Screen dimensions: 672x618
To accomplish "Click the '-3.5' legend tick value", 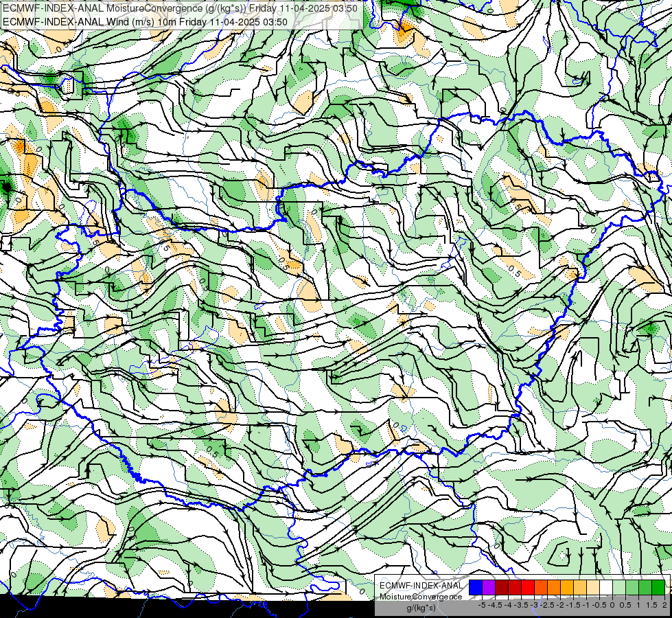I will (x=521, y=605).
